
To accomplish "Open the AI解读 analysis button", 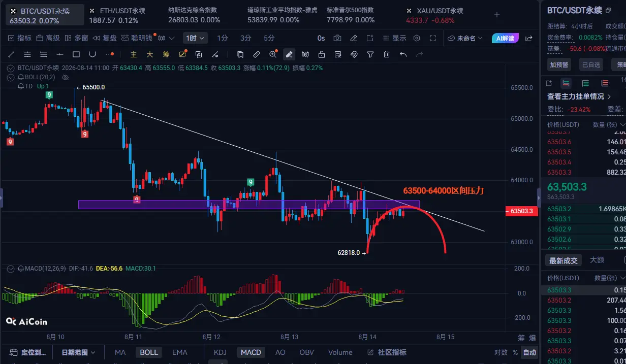I will click(506, 38).
